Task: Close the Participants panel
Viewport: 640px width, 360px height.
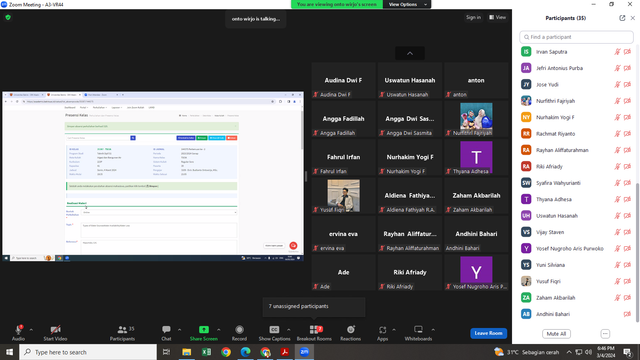Action: pos(633,18)
